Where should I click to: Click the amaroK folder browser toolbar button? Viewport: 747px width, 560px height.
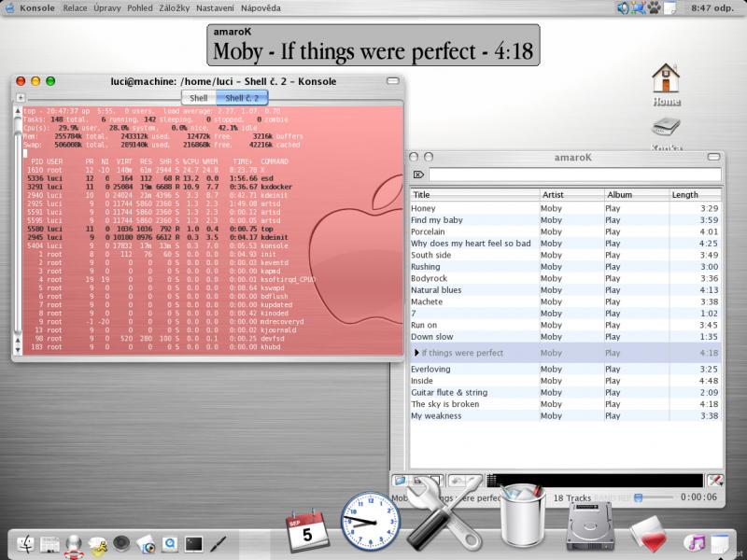coord(401,481)
